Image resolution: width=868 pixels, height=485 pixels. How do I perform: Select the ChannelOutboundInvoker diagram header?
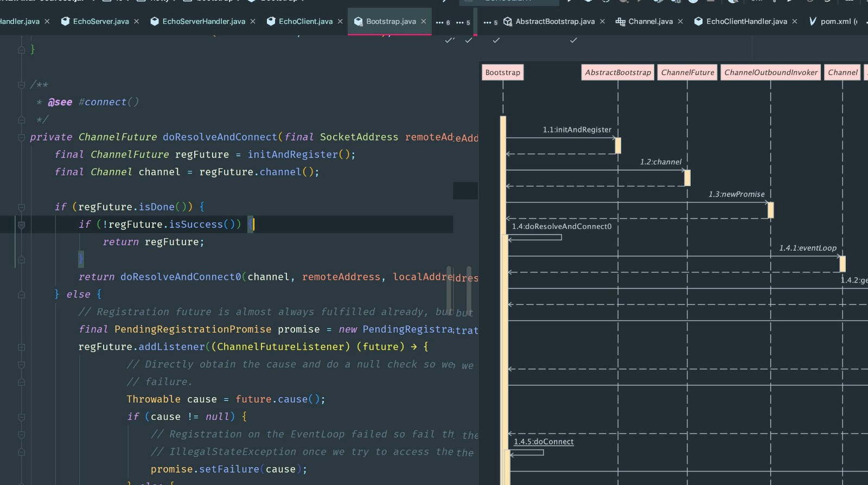pyautogui.click(x=770, y=73)
